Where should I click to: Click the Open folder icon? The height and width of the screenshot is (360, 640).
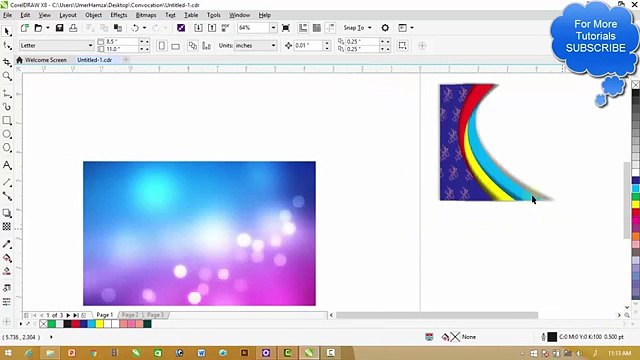click(38, 28)
